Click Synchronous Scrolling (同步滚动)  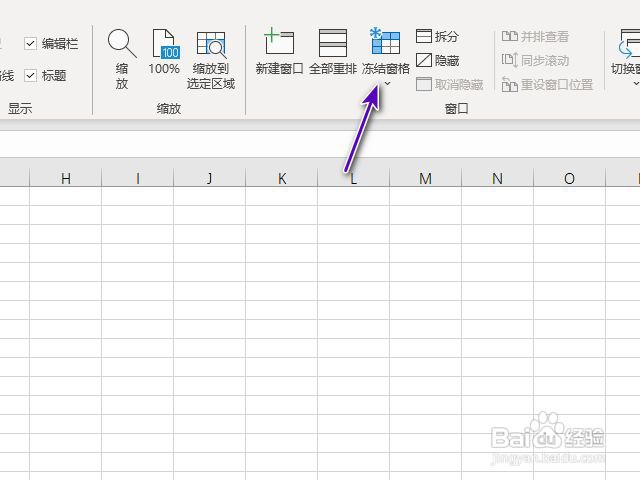click(535, 60)
